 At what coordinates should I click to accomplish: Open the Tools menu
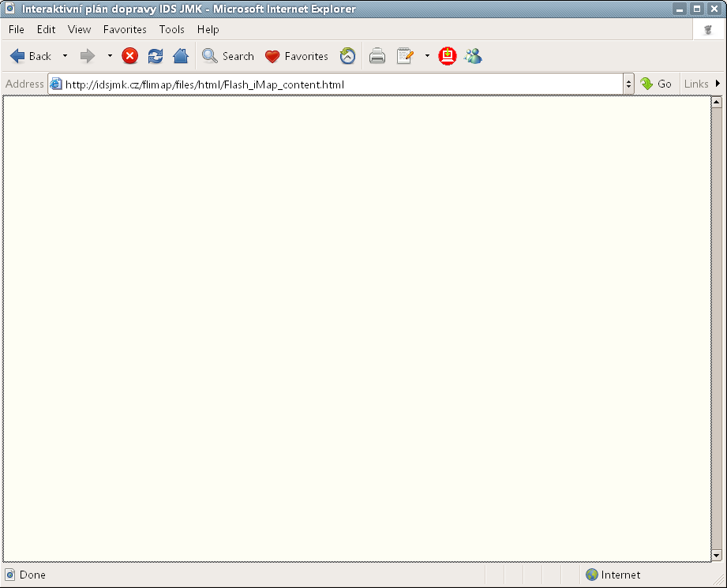coord(171,30)
